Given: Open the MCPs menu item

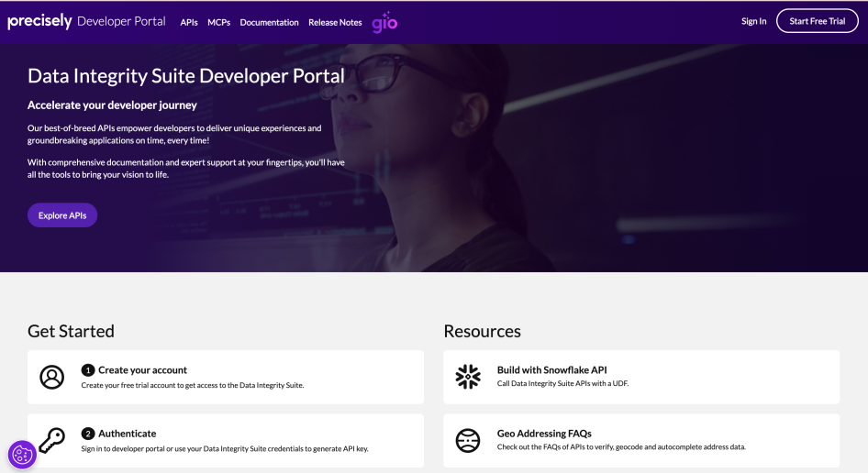Looking at the screenshot, I should 218,22.
